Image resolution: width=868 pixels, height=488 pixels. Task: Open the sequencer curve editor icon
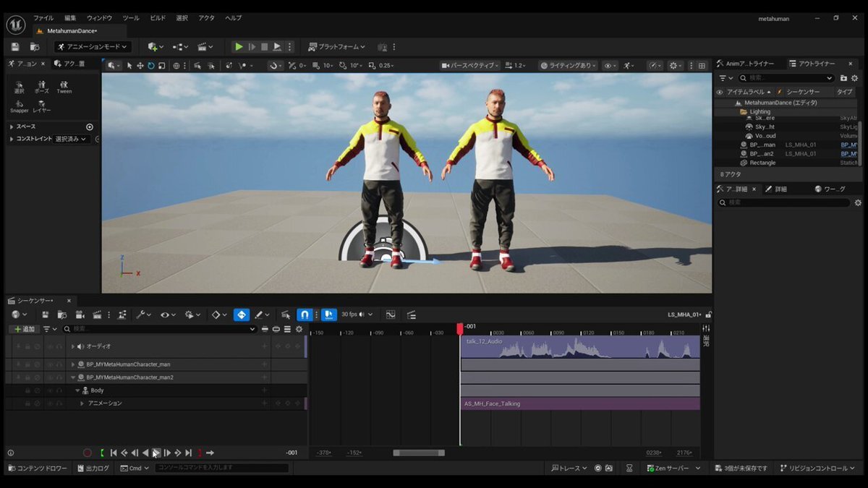(391, 314)
